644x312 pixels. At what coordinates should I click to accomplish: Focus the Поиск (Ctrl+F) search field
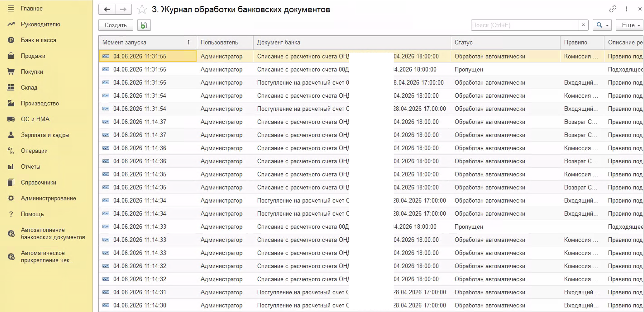pyautogui.click(x=525, y=25)
